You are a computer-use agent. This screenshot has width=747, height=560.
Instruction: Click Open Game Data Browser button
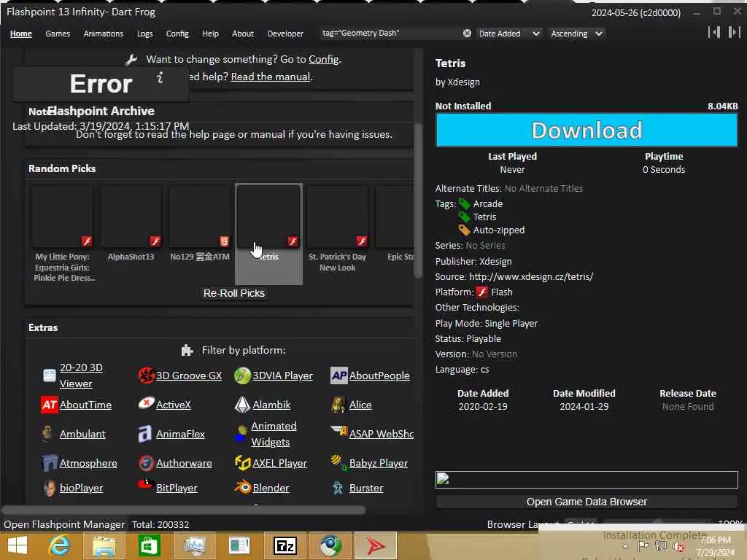pos(587,502)
